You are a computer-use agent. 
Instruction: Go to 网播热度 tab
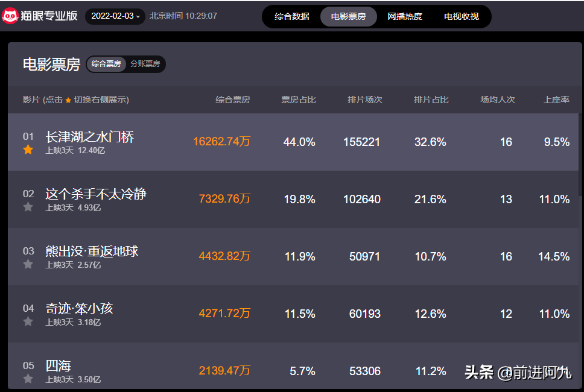[405, 16]
